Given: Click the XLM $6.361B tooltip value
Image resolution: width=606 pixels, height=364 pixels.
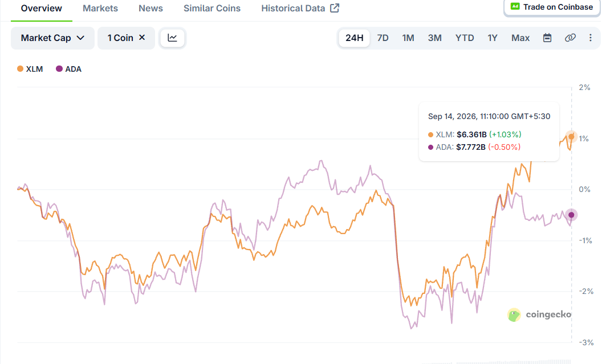Looking at the screenshot, I should (471, 134).
